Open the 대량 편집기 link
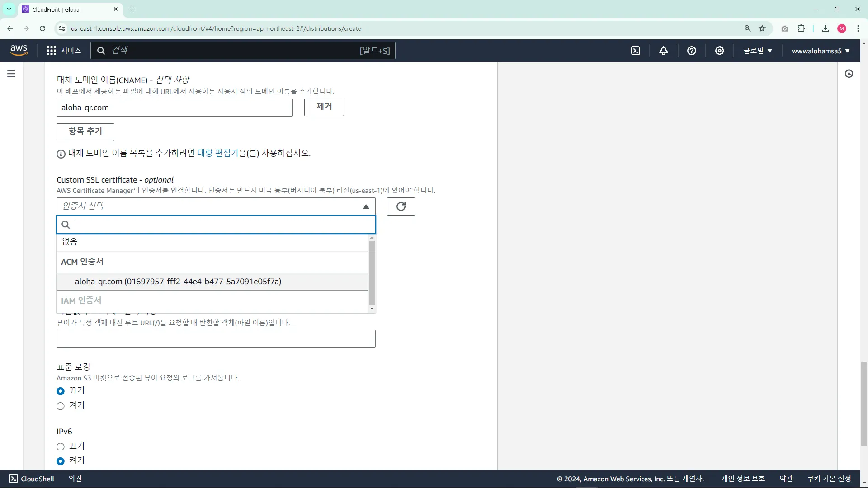Screen dimensions: 868x488 pyautogui.click(x=217, y=153)
